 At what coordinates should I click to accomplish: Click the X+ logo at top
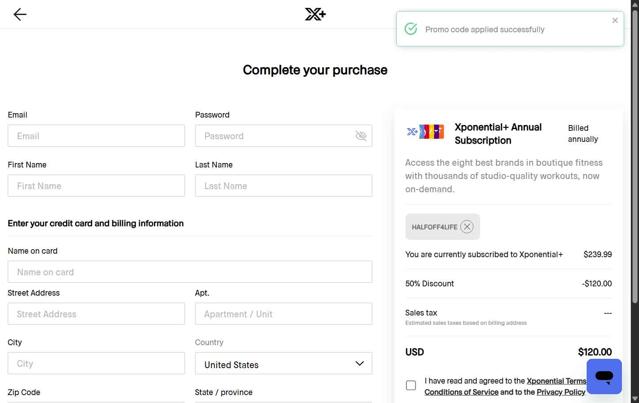click(x=315, y=14)
